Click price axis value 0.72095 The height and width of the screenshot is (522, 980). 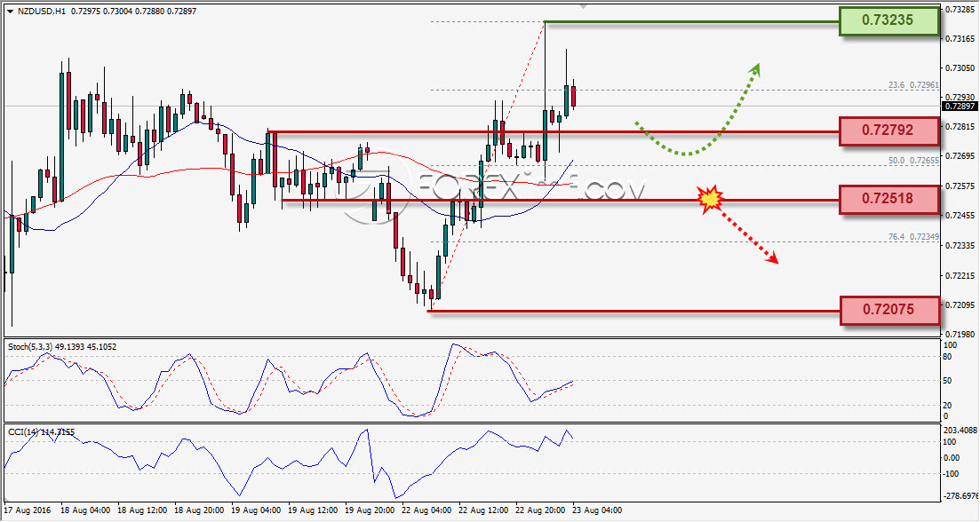coord(961,304)
